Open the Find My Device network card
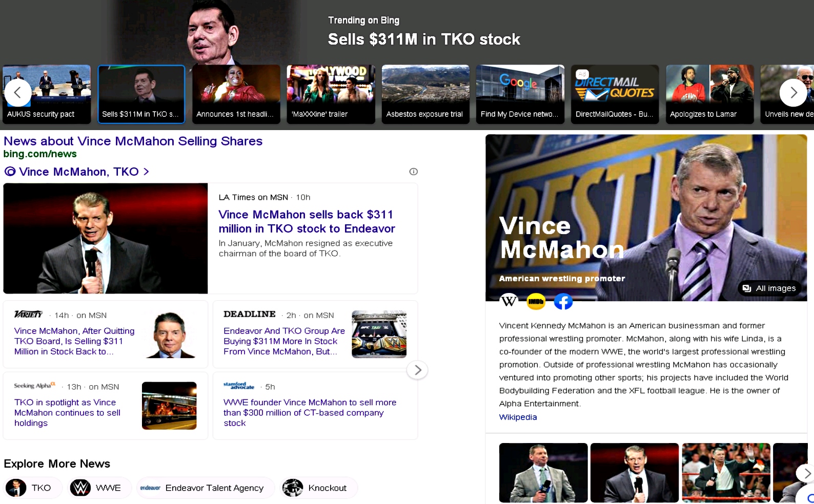 click(x=520, y=94)
